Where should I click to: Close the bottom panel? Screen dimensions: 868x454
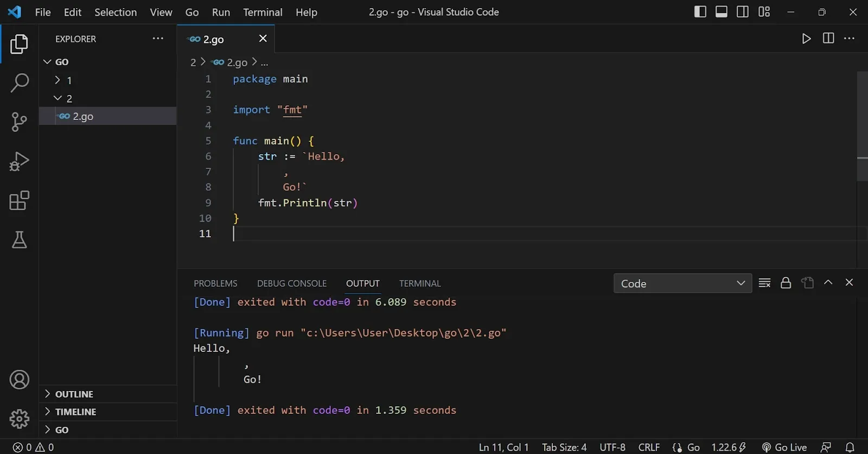point(850,282)
